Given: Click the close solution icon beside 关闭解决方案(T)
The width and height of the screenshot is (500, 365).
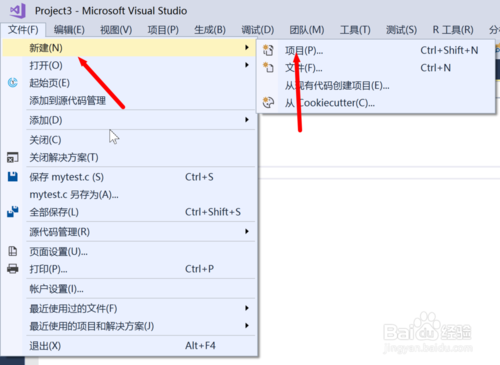Looking at the screenshot, I should [13, 157].
